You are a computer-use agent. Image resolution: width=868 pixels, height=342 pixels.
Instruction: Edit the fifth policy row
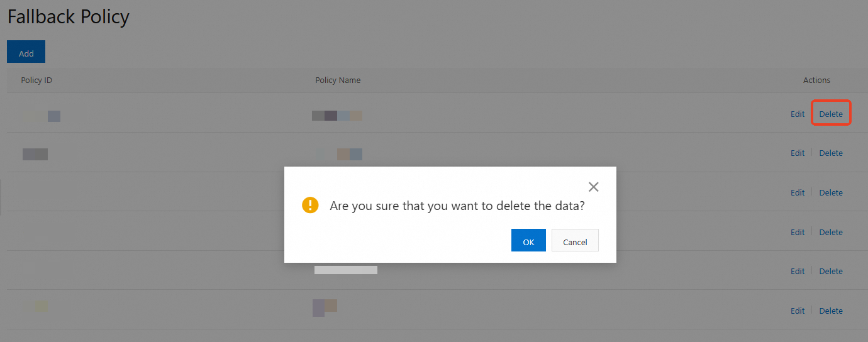(x=798, y=271)
